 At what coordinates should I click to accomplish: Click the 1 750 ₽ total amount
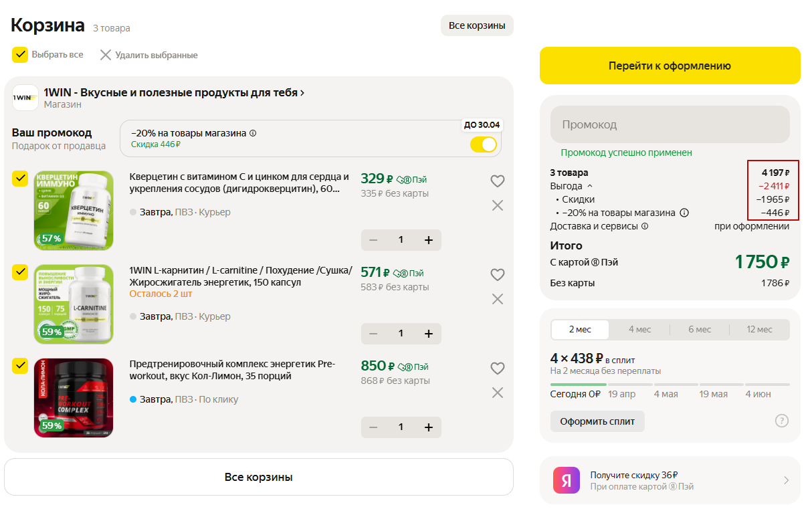[x=763, y=262]
